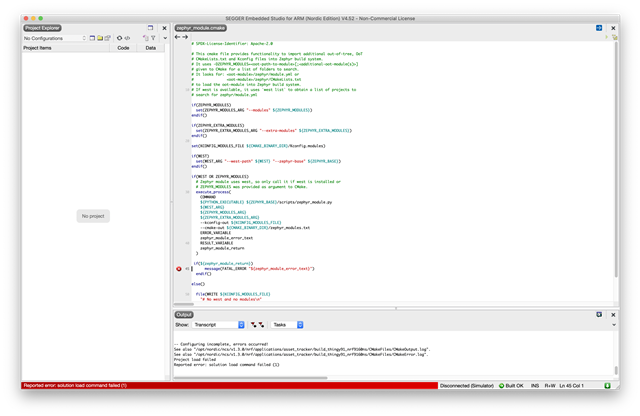The width and height of the screenshot is (640, 416).
Task: Click the No project placeholder label
Action: [93, 216]
